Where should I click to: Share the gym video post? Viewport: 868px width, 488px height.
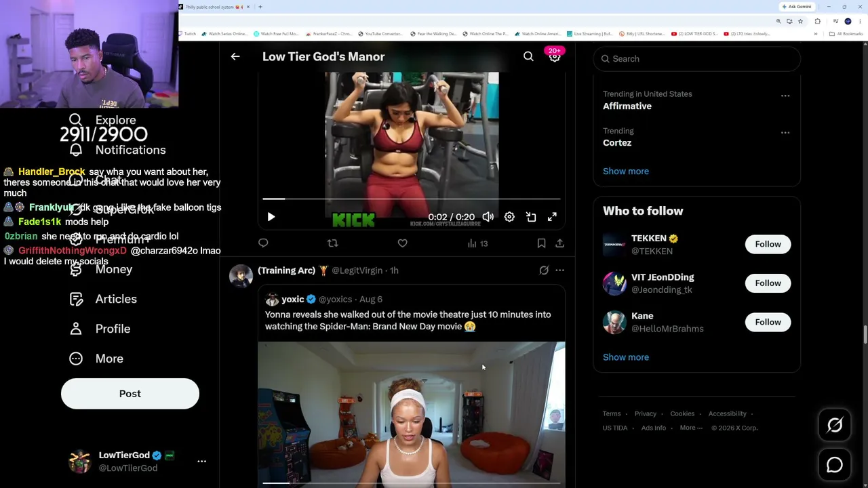[x=559, y=243]
